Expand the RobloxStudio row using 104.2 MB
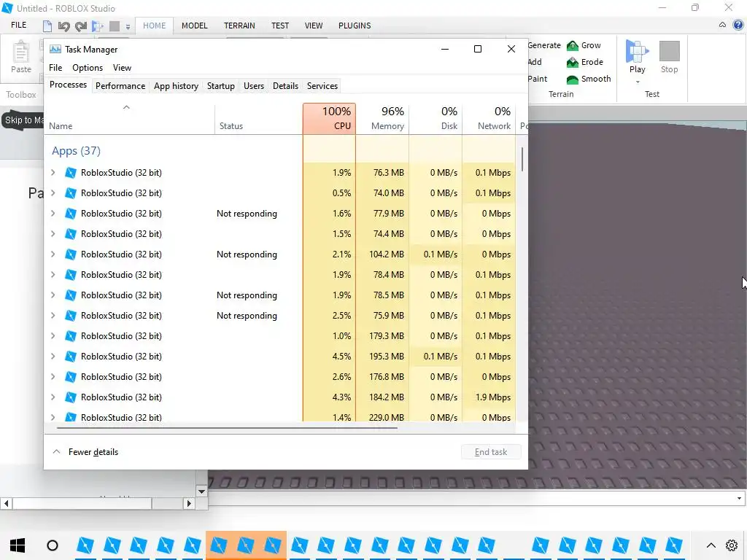The height and width of the screenshot is (560, 747). pyautogui.click(x=53, y=254)
